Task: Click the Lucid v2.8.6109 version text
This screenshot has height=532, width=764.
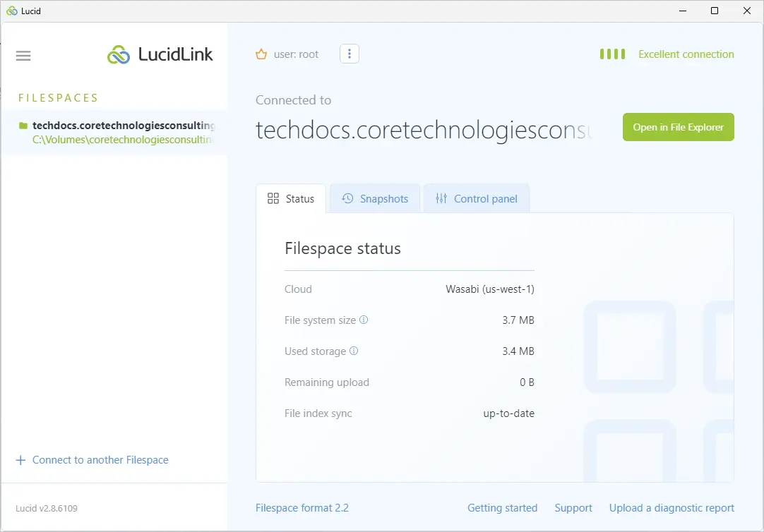Action: 47,508
